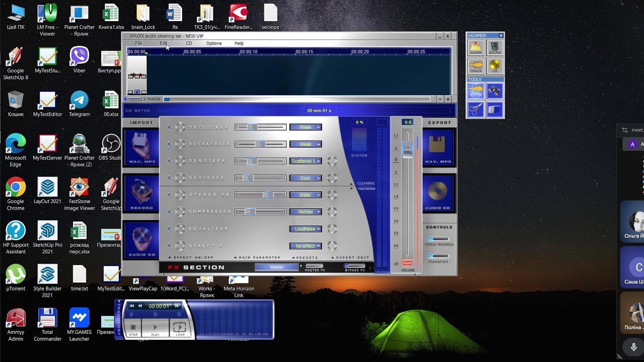Open Telegram desktop shortcut
Screen dimensions: 644x362
tap(79, 104)
